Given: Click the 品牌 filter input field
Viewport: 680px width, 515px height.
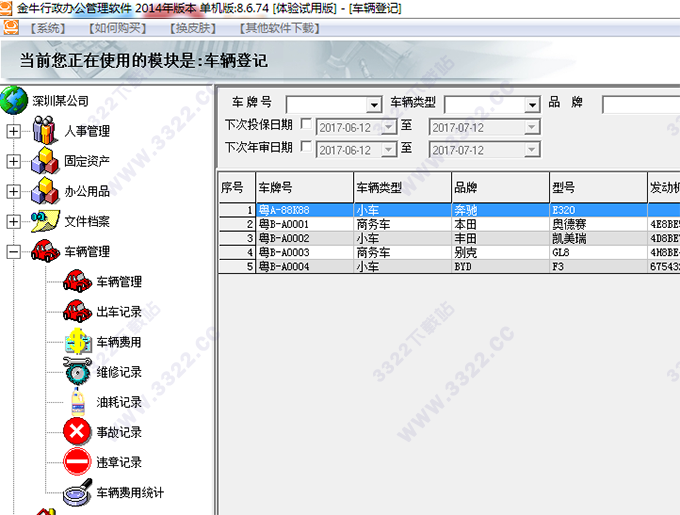Looking at the screenshot, I should pyautogui.click(x=641, y=105).
